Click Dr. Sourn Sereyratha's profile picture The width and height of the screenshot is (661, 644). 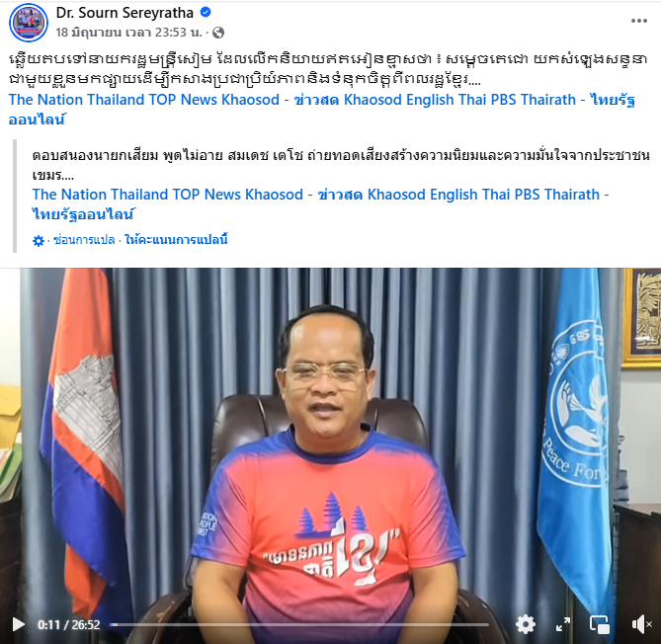[x=29, y=23]
